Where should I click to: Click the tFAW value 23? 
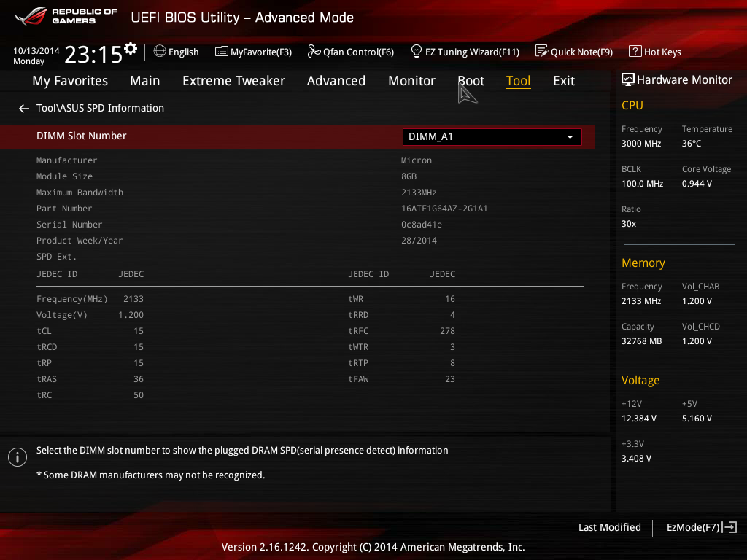click(x=449, y=379)
